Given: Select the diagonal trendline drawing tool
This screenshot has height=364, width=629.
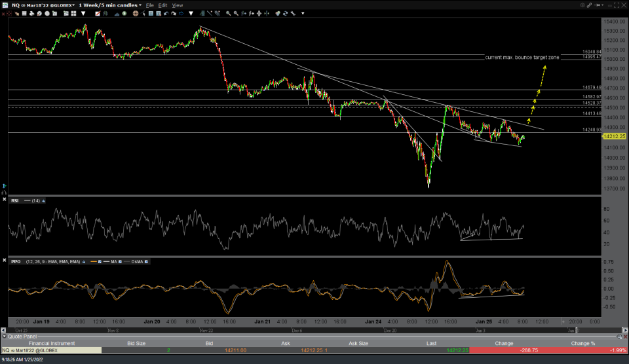Looking at the screenshot, I should pos(210,13).
